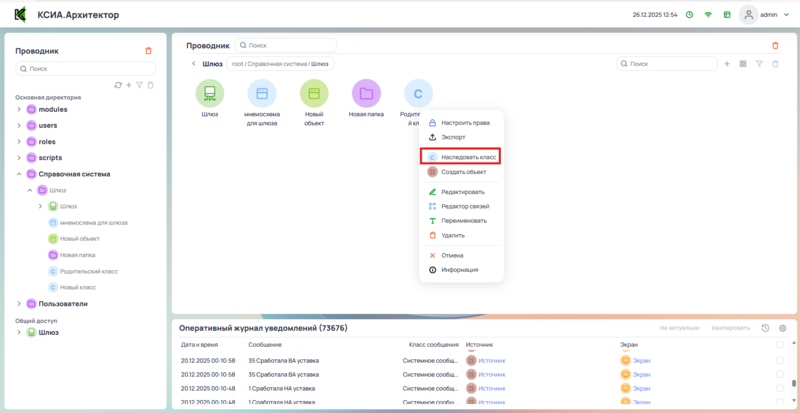Open the notification journal history icon
800x413 pixels.
[x=766, y=328]
